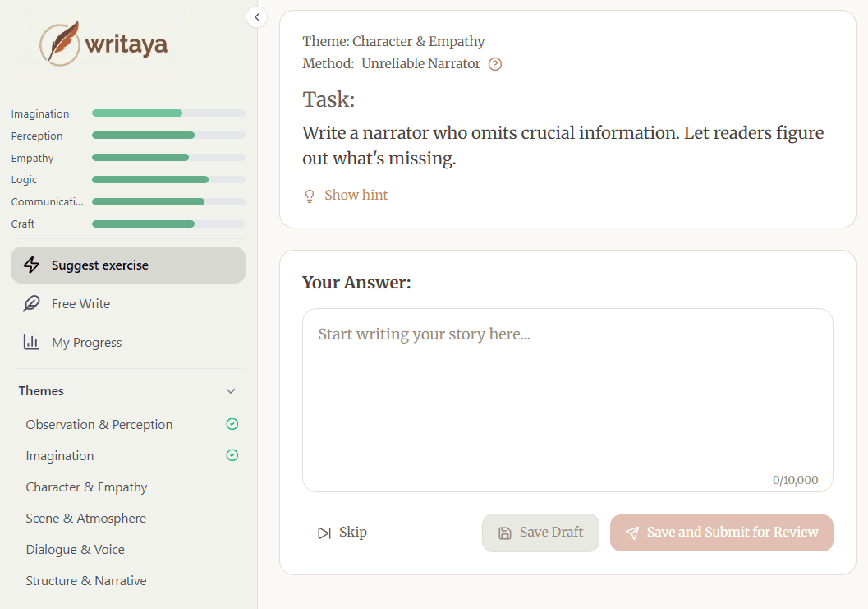Click the disk icon on Save Draft
This screenshot has width=868, height=609.
pyautogui.click(x=504, y=533)
